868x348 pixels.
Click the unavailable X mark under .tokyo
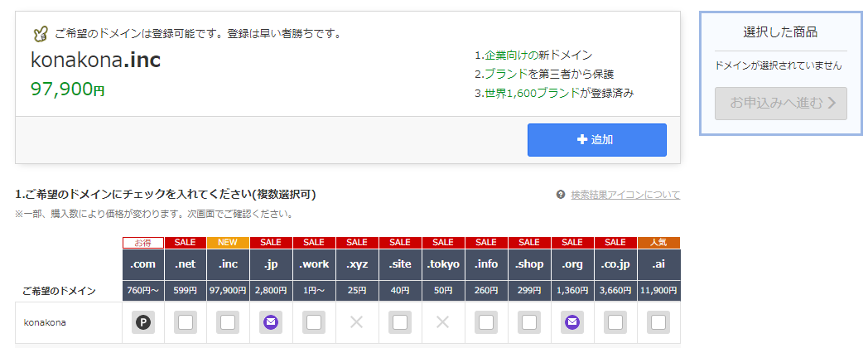(x=443, y=322)
